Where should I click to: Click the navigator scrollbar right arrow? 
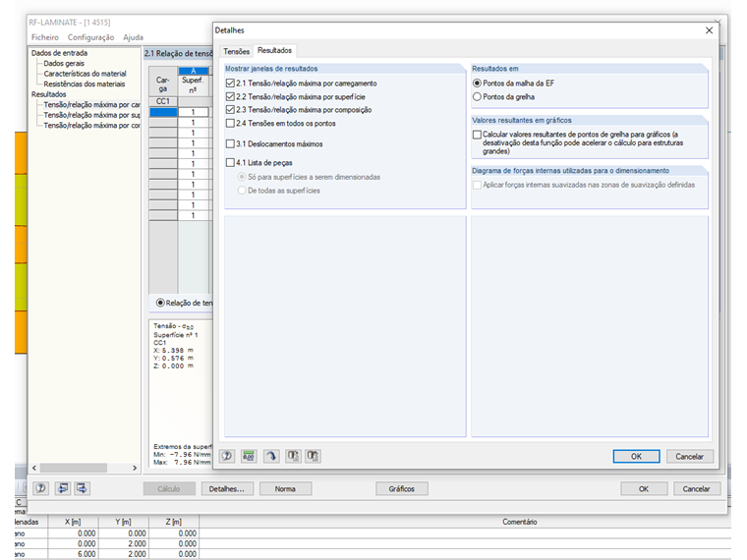(135, 468)
